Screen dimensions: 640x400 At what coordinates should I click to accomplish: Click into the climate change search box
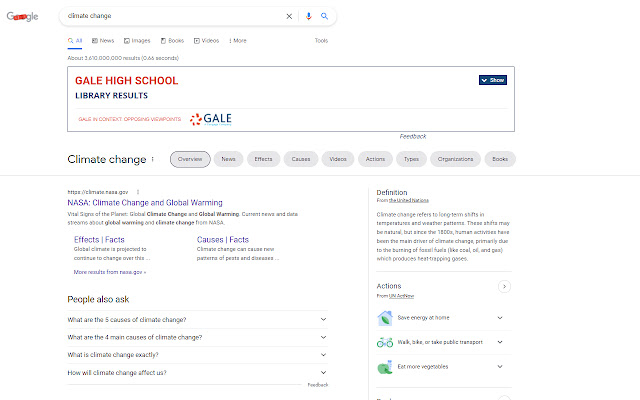[x=170, y=16]
